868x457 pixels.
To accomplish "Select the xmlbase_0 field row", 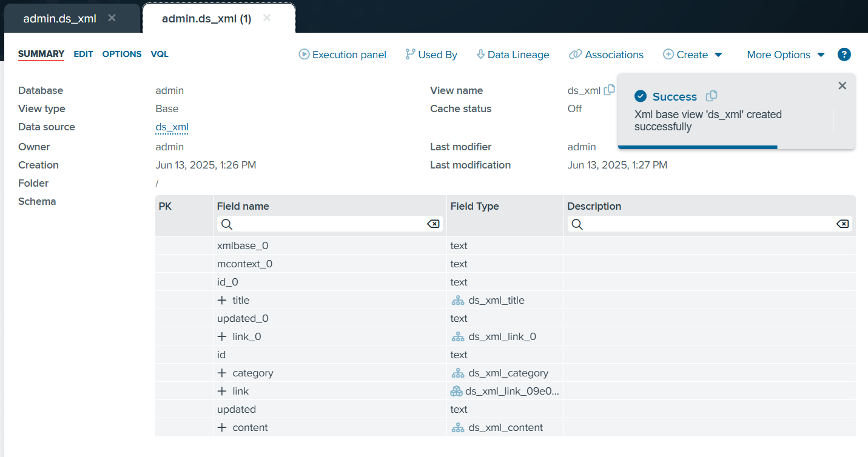I will (x=505, y=245).
